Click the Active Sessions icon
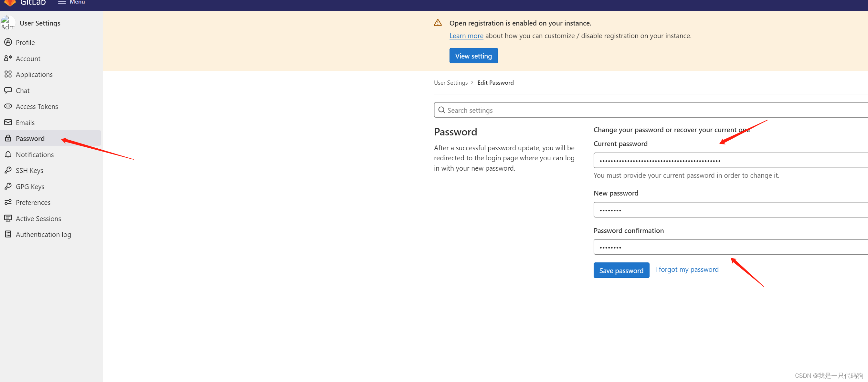Image resolution: width=868 pixels, height=382 pixels. (x=8, y=218)
